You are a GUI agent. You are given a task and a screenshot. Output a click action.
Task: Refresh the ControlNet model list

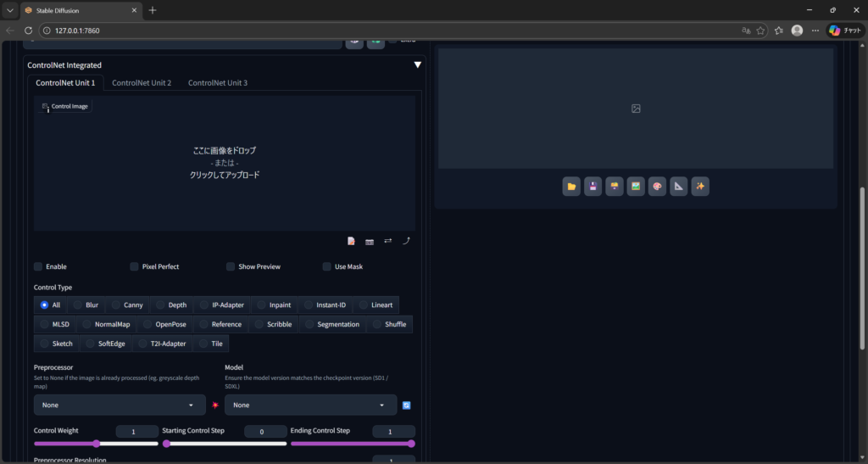coord(407,405)
